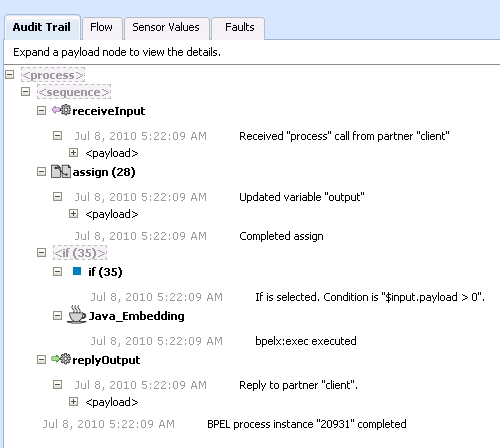Collapse the Java_Embedding node
500x448 pixels.
(x=58, y=315)
